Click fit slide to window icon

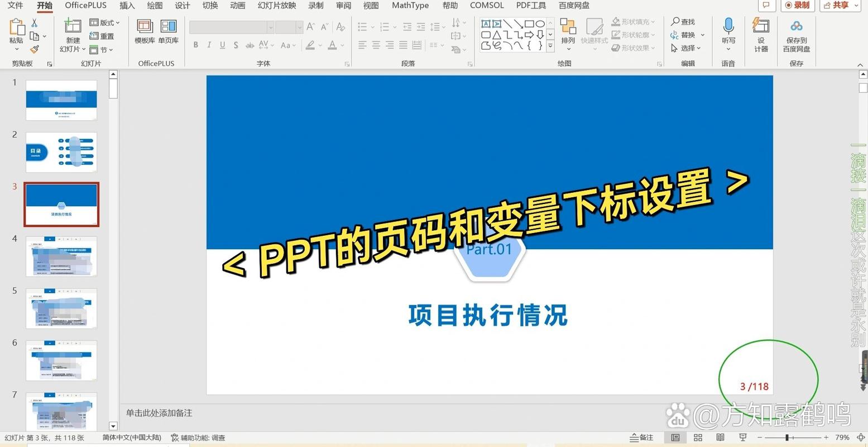point(860,438)
